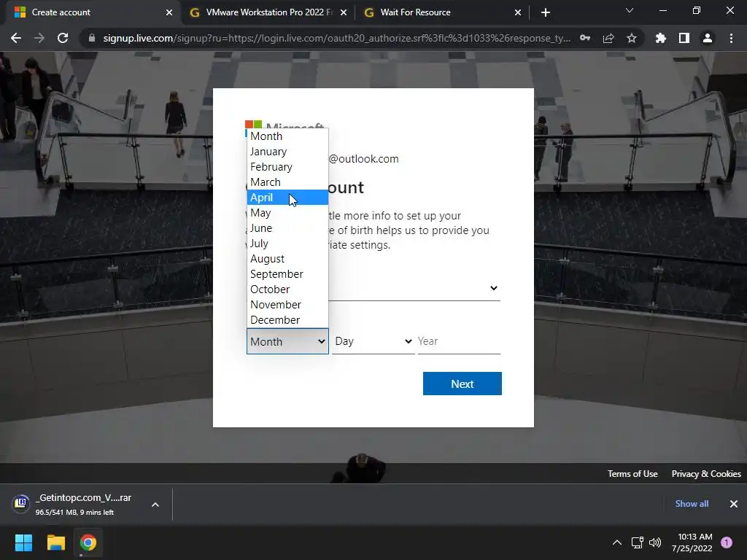Toggle Chrome side panel icon
Image resolution: width=747 pixels, height=560 pixels.
pos(684,38)
